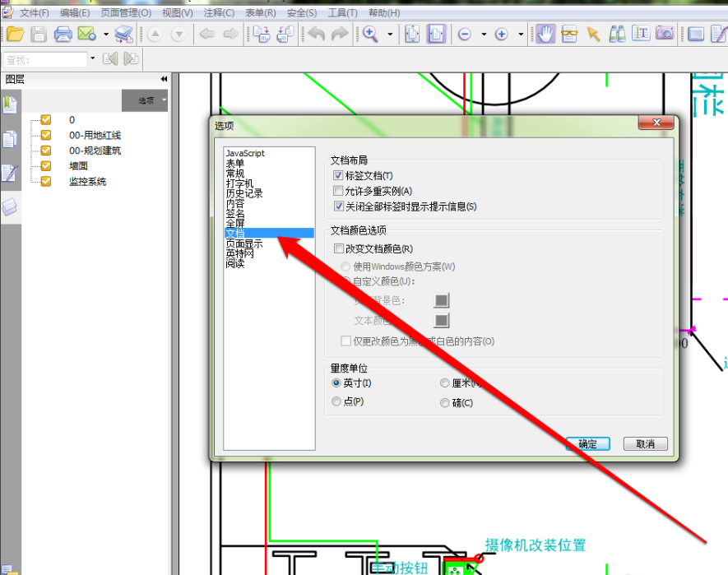Open the pages thumbnail sidebar icon
This screenshot has width=728, height=575.
click(x=10, y=139)
